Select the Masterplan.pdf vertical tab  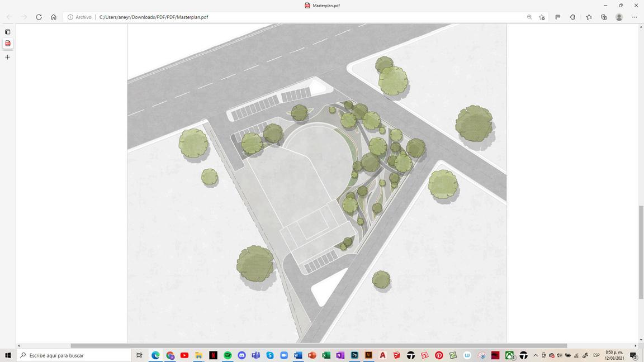point(7,44)
